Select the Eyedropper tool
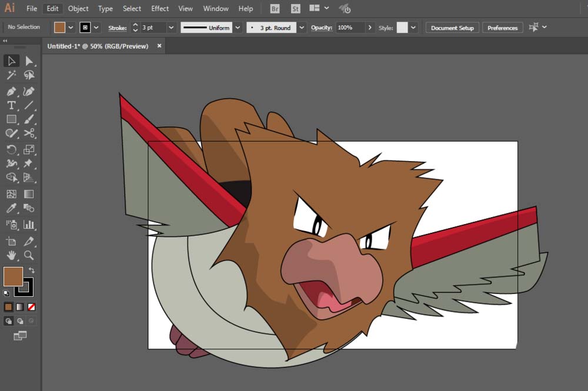The height and width of the screenshot is (391, 588). (11, 208)
